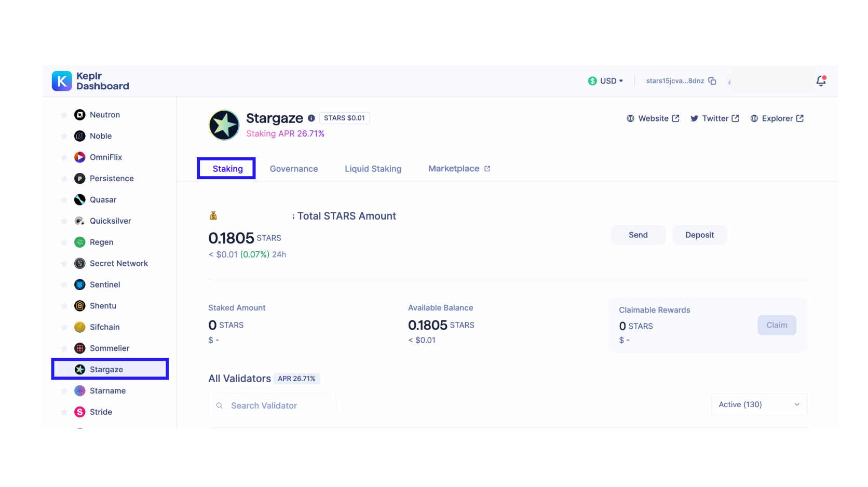868x487 pixels.
Task: Focus the Search Validator field
Action: click(273, 405)
